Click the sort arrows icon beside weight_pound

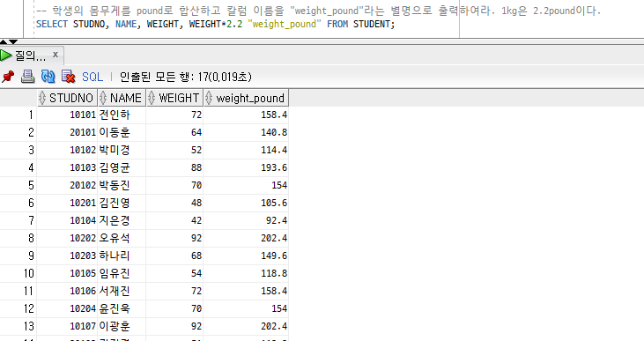click(x=209, y=98)
